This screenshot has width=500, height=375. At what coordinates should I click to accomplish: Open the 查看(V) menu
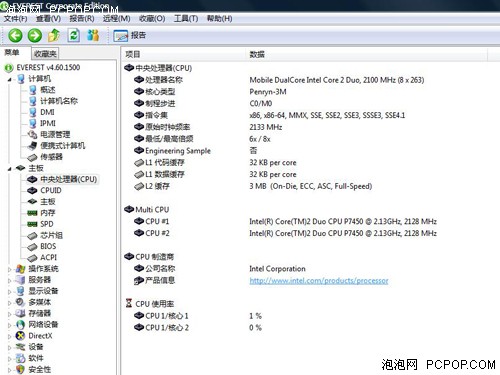tap(48, 19)
